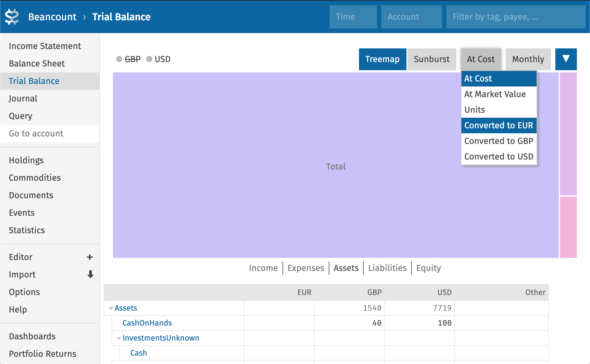This screenshot has width=590, height=364.
Task: Click the upper pink treemap block
Action: point(568,134)
